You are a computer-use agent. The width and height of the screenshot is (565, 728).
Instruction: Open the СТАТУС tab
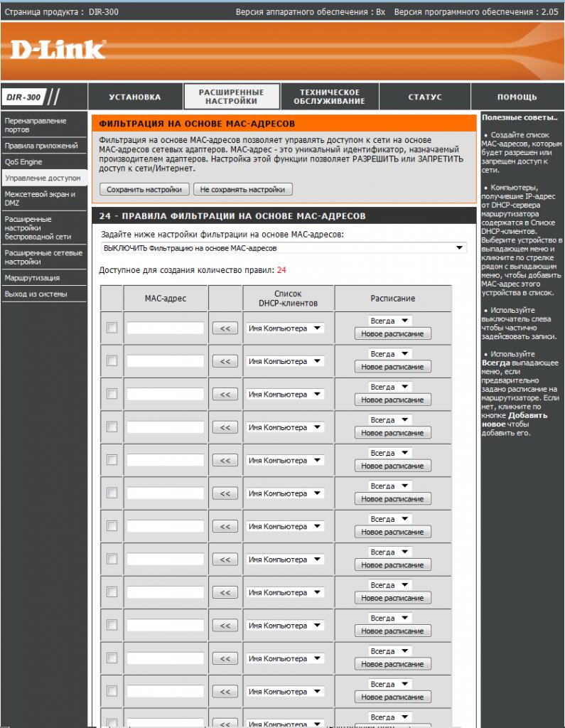point(425,97)
